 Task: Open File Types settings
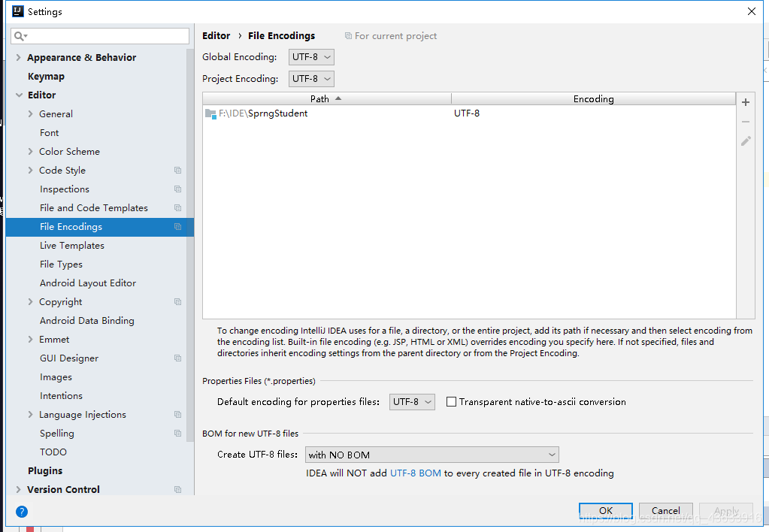(61, 264)
